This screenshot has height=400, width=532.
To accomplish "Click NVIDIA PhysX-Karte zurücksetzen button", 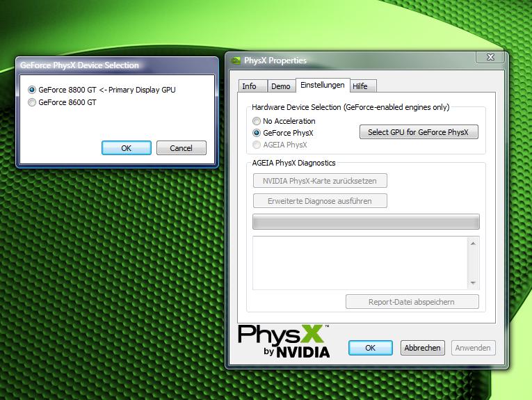I will (x=320, y=181).
